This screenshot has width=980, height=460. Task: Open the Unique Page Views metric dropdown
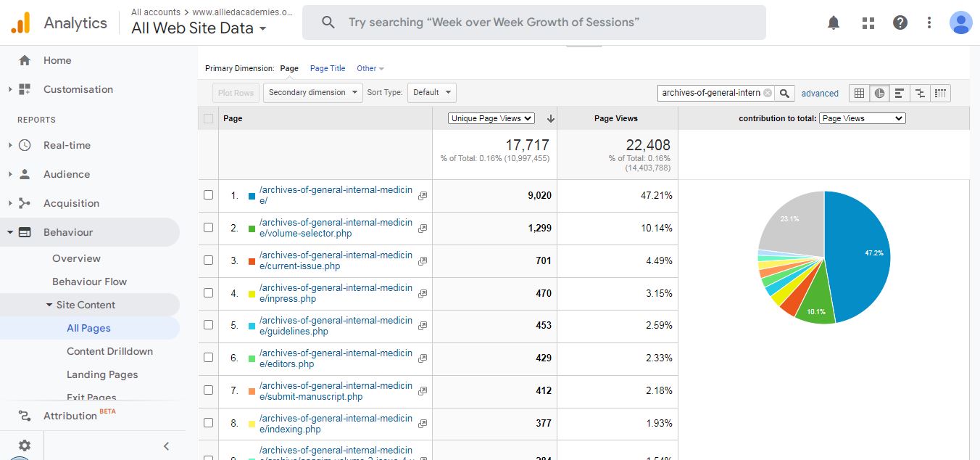point(491,118)
